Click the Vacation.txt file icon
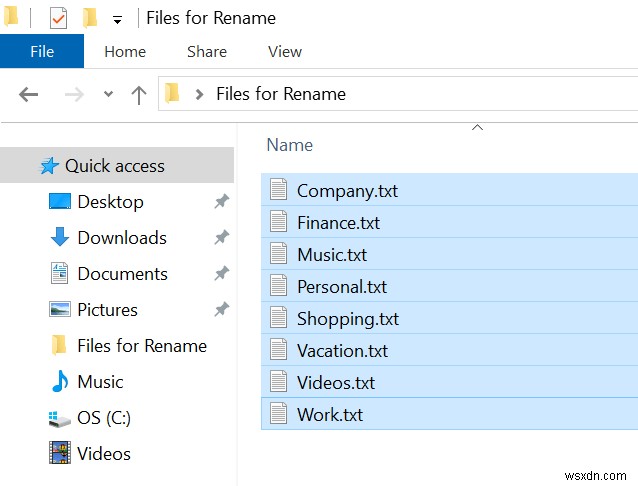 (x=279, y=349)
